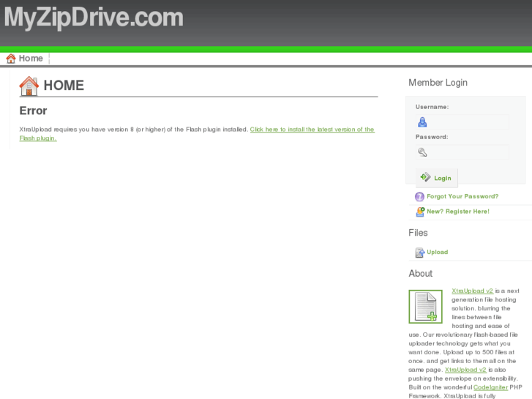Follow the link to install the latest Flash plugin
532x399 pixels.
click(197, 134)
